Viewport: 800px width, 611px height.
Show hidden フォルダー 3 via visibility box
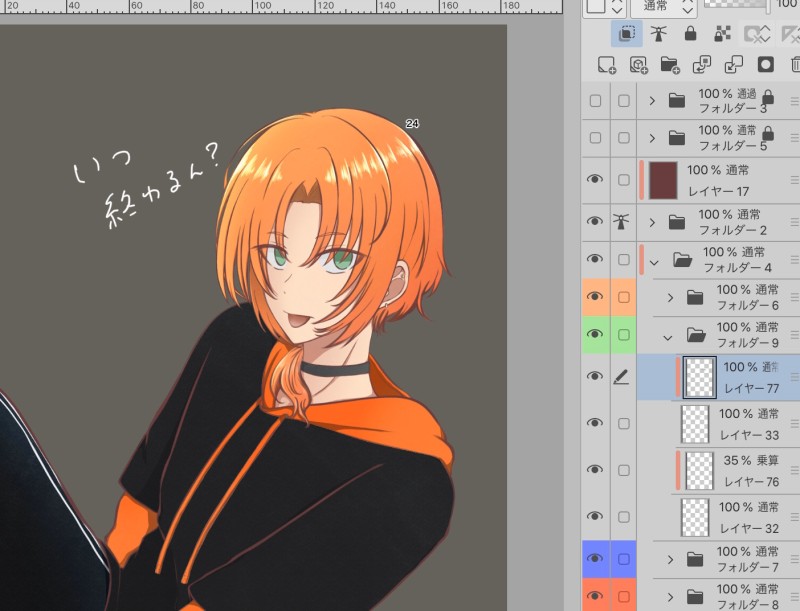click(595, 101)
